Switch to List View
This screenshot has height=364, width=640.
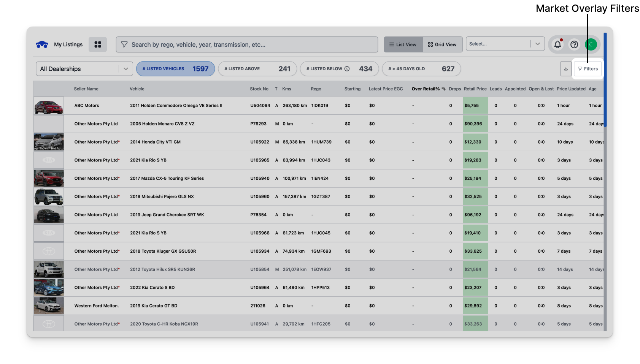[403, 44]
